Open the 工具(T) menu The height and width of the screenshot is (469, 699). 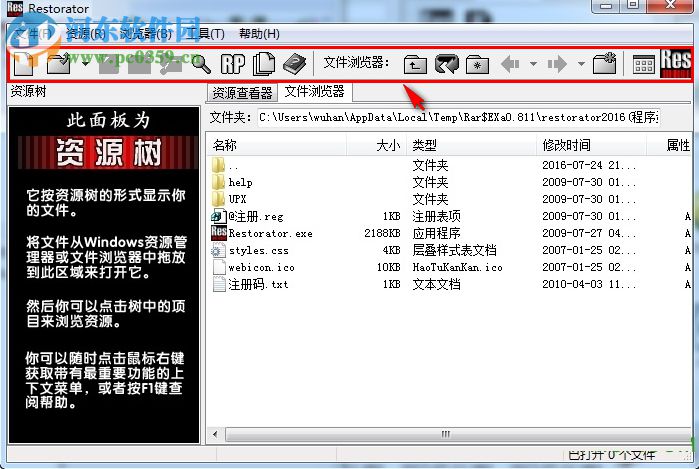click(205, 34)
